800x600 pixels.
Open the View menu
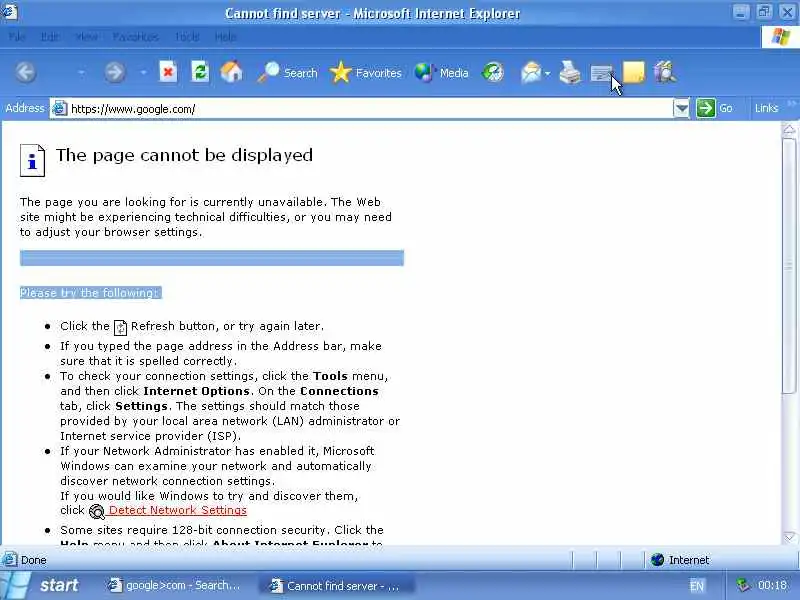(86, 37)
